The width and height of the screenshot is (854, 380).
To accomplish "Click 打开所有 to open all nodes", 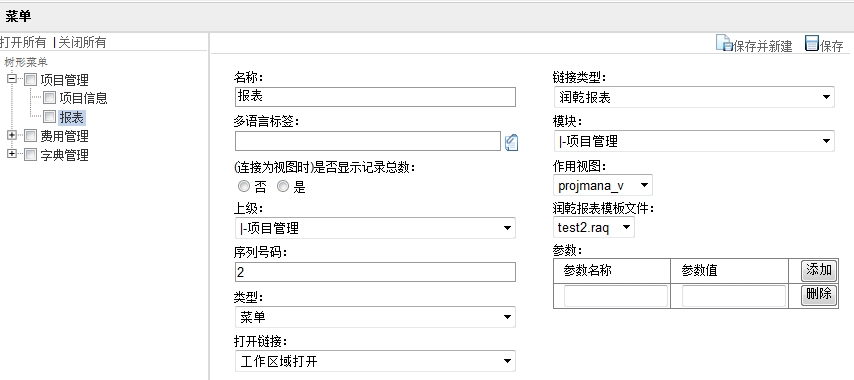I will point(23,42).
